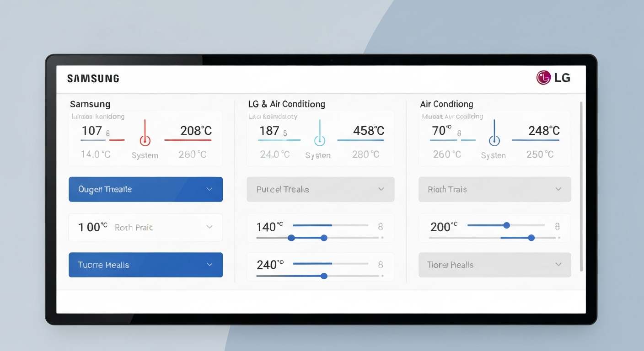Expand the 100°C Roth Praic dropdown
The image size is (644, 351).
coord(145,227)
